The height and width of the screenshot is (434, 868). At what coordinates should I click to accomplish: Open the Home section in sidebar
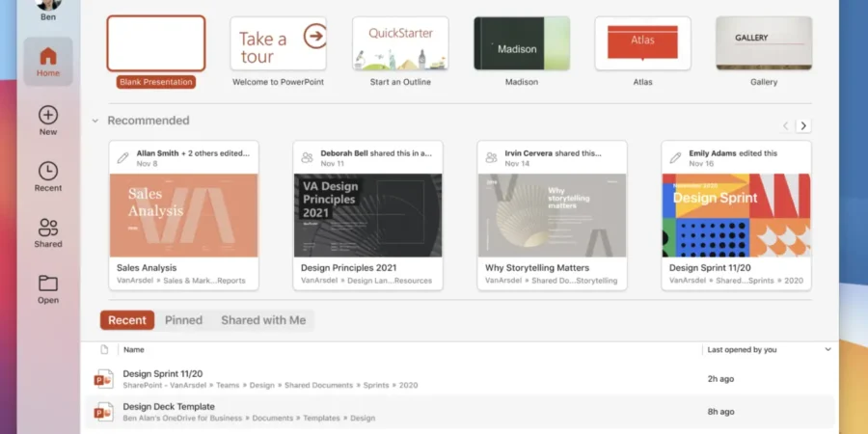pos(48,62)
